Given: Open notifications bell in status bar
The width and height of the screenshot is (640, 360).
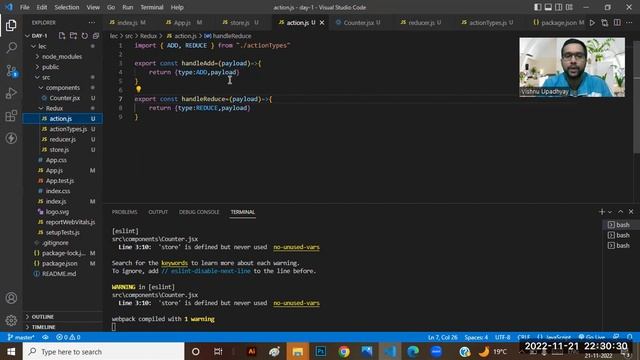Looking at the screenshot, I should point(630,338).
